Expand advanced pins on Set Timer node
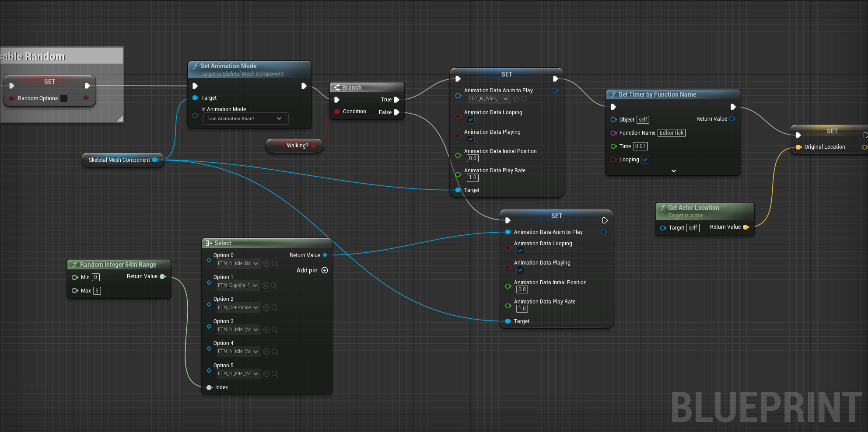This screenshot has height=432, width=868. click(673, 171)
